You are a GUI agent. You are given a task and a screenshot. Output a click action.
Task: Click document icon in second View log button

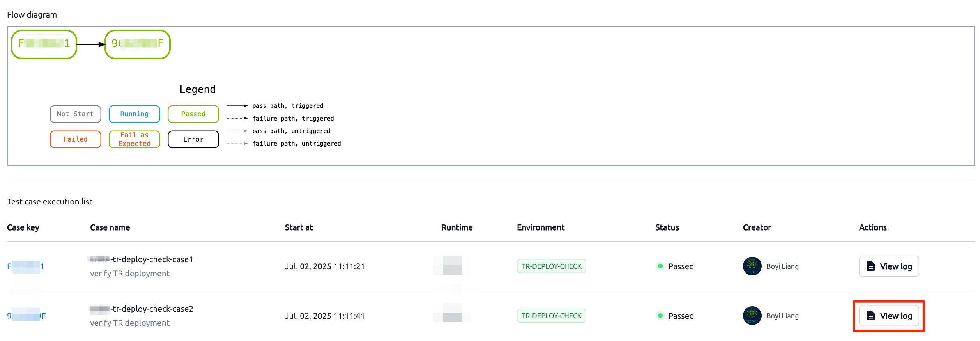coord(870,316)
